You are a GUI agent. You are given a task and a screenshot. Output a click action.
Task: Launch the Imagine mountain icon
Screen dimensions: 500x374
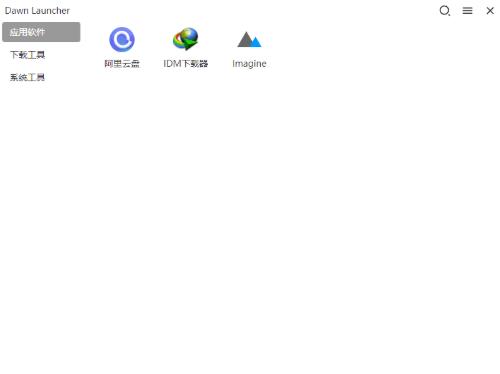tap(249, 39)
